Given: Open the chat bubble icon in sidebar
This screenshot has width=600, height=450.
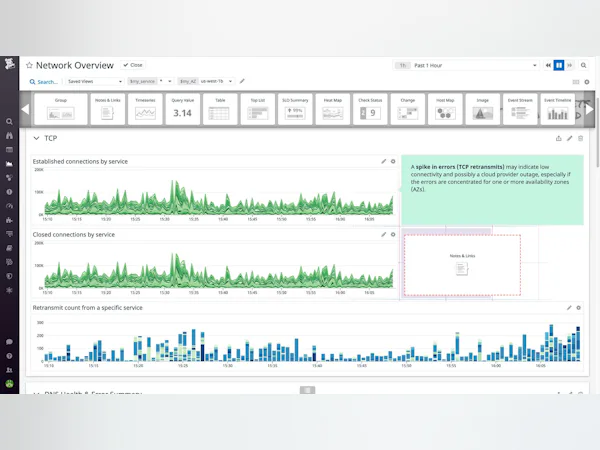Looking at the screenshot, I should click(x=10, y=342).
